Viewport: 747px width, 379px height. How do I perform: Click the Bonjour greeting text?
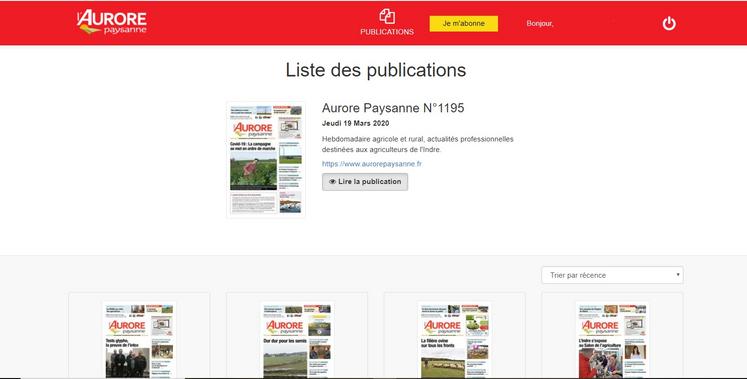(x=540, y=23)
